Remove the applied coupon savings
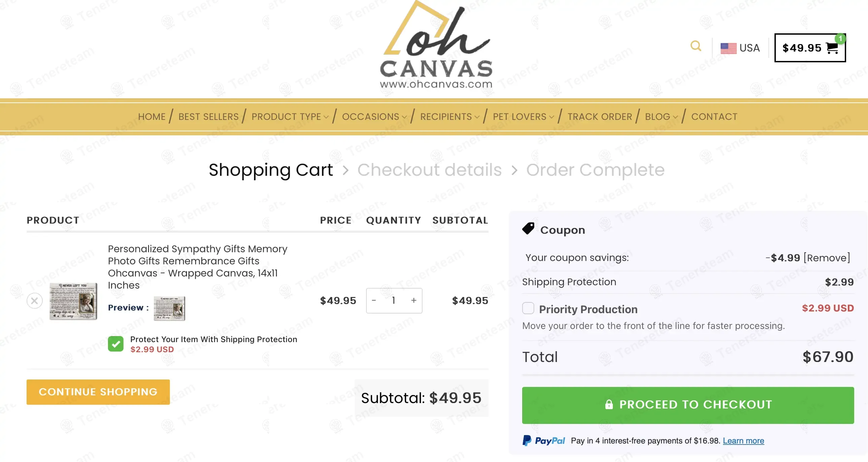This screenshot has width=868, height=462. pyautogui.click(x=827, y=258)
